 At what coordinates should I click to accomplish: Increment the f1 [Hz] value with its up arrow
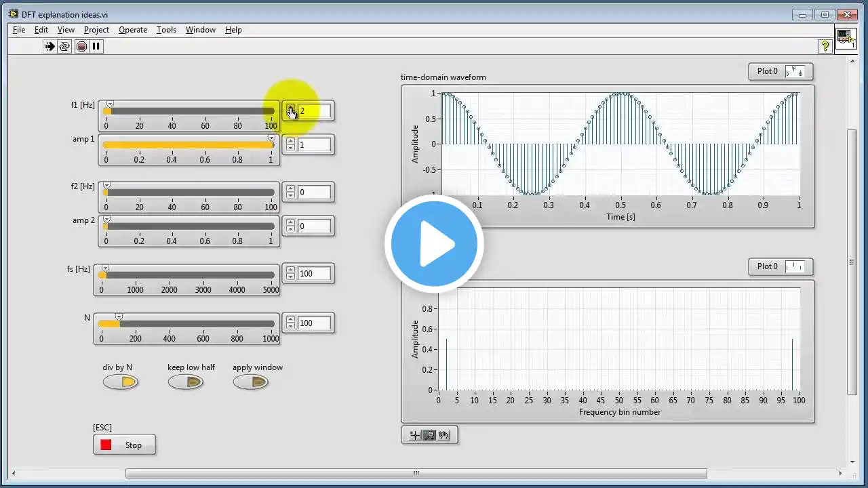tap(290, 108)
